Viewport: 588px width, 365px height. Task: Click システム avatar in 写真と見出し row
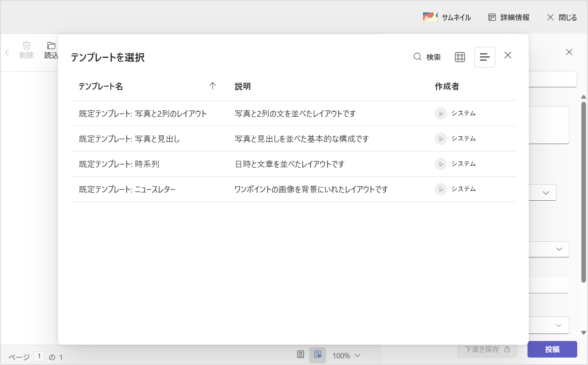click(441, 139)
